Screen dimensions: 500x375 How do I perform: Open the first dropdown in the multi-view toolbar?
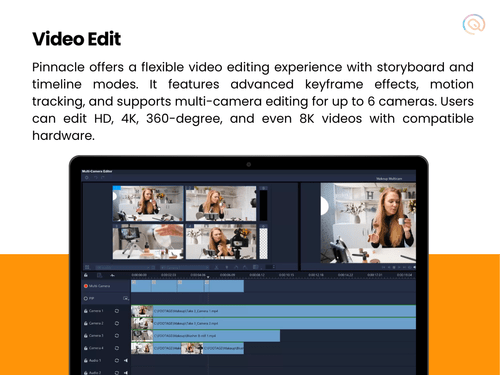point(125,267)
